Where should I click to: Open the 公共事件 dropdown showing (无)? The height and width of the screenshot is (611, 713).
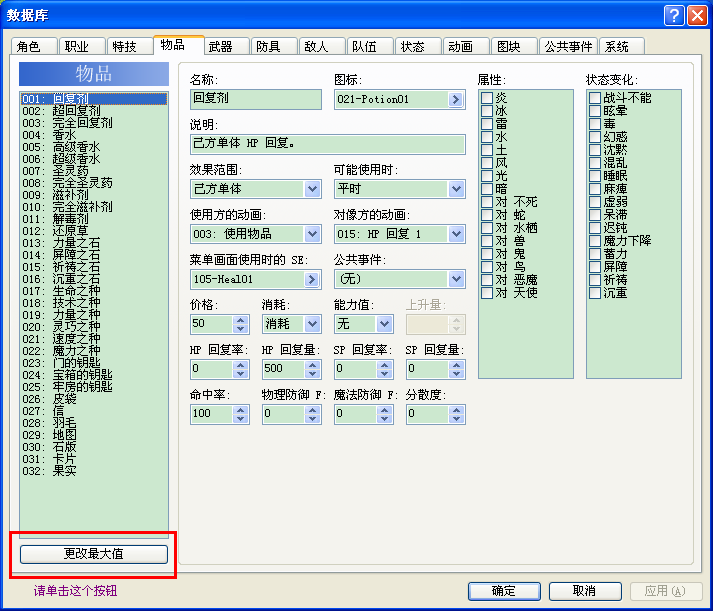[456, 279]
